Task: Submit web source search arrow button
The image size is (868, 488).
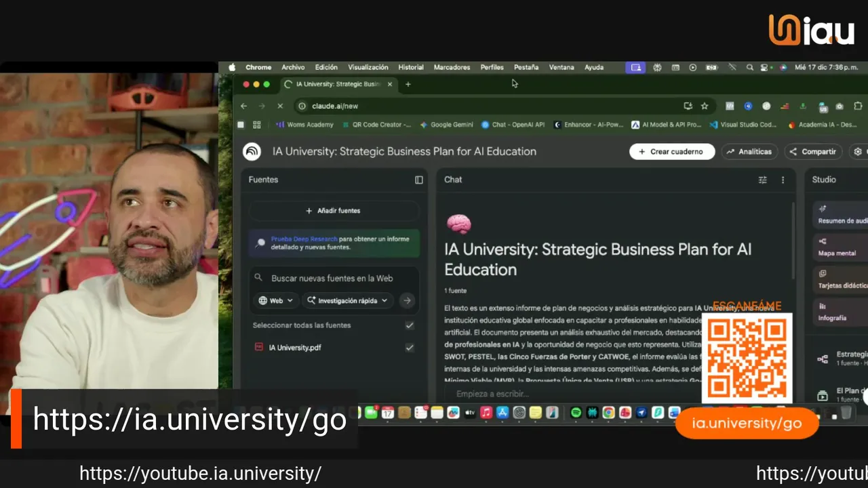Action: (x=407, y=300)
